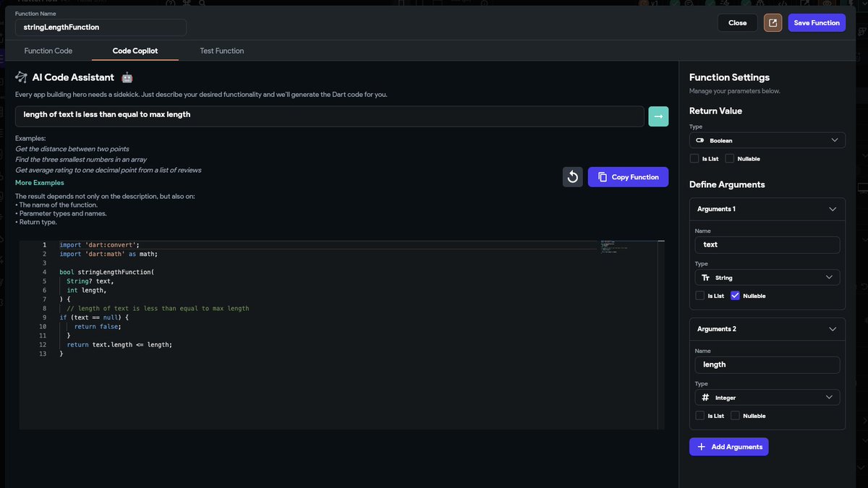Viewport: 868px width, 488px height.
Task: Open the String type dropdown
Action: (x=767, y=278)
